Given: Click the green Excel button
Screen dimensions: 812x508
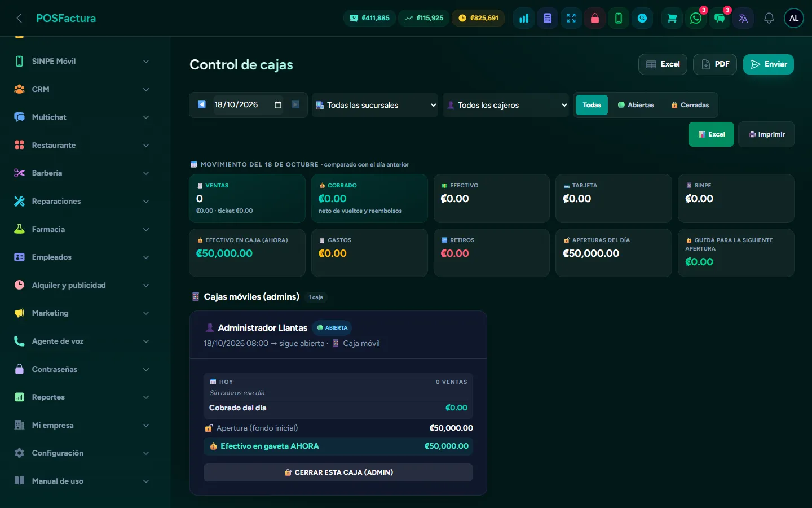Looking at the screenshot, I should (x=711, y=134).
